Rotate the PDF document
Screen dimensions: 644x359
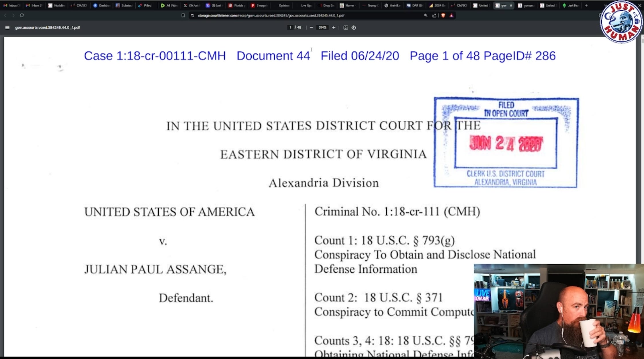tap(354, 28)
